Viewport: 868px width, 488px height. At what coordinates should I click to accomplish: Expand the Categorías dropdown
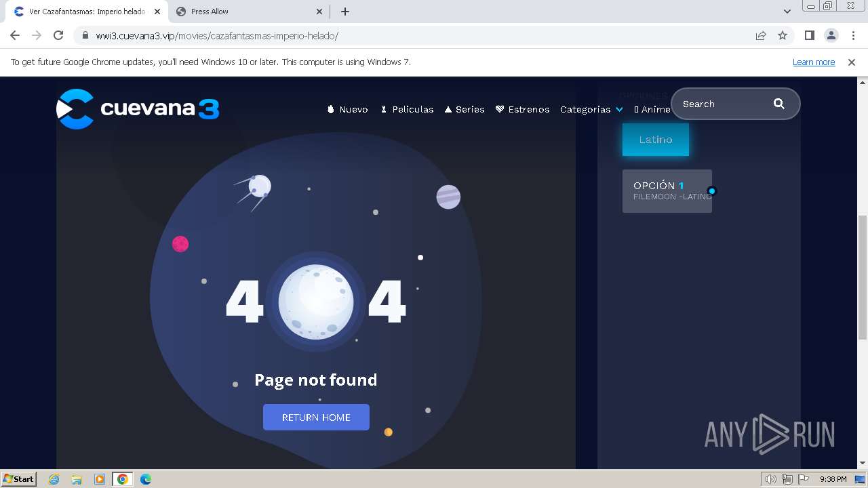point(591,109)
